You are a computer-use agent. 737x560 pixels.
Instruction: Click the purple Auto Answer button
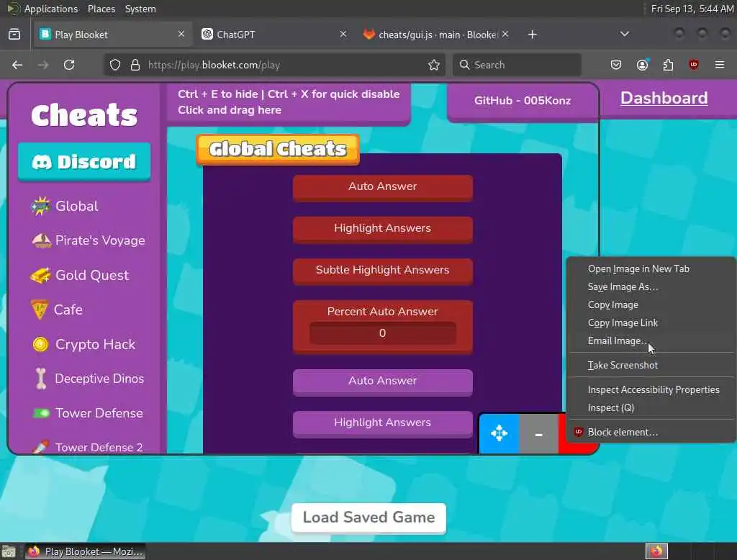[x=383, y=381]
